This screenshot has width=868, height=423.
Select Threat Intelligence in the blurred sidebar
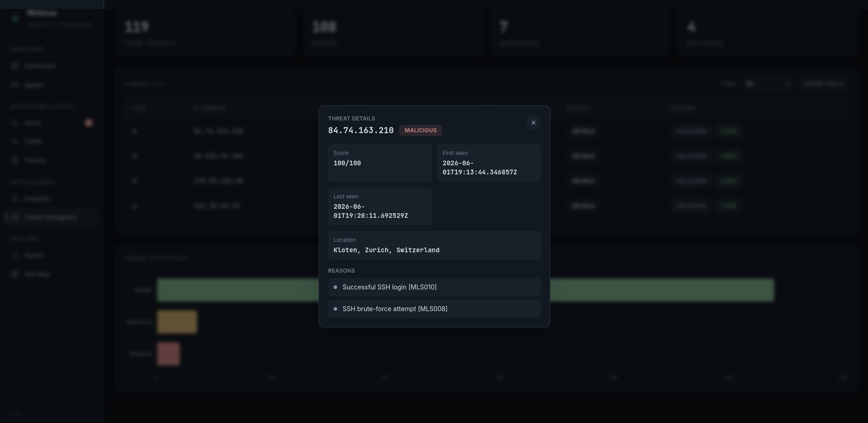(51, 217)
